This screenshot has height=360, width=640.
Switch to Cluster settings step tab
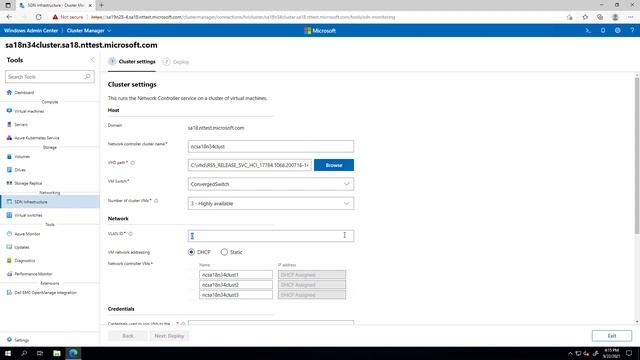point(132,62)
